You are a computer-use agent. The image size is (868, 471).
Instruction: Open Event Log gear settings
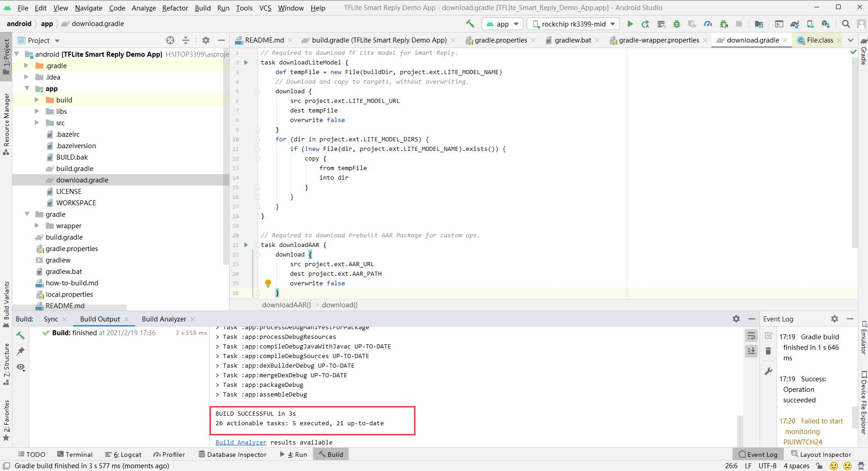click(x=835, y=319)
